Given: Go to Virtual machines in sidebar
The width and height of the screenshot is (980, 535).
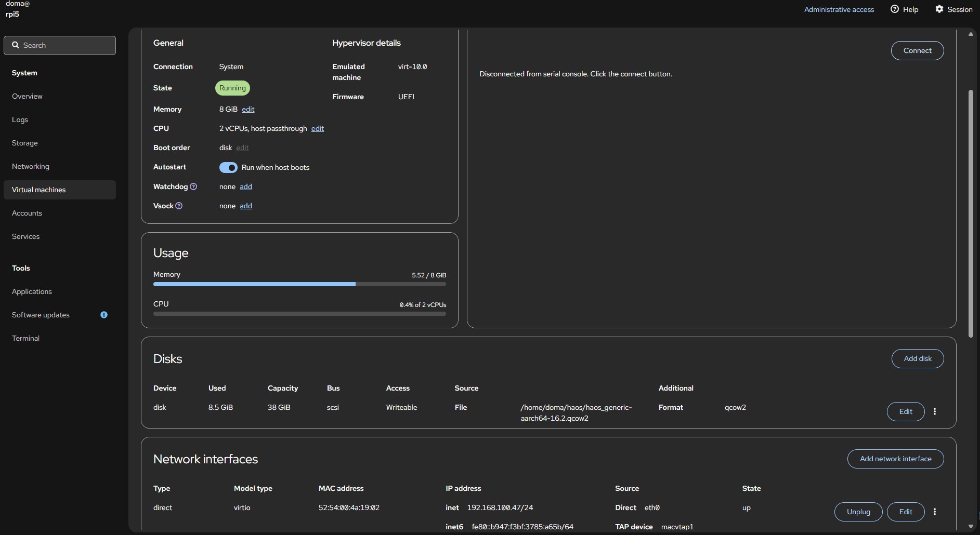Looking at the screenshot, I should [39, 190].
